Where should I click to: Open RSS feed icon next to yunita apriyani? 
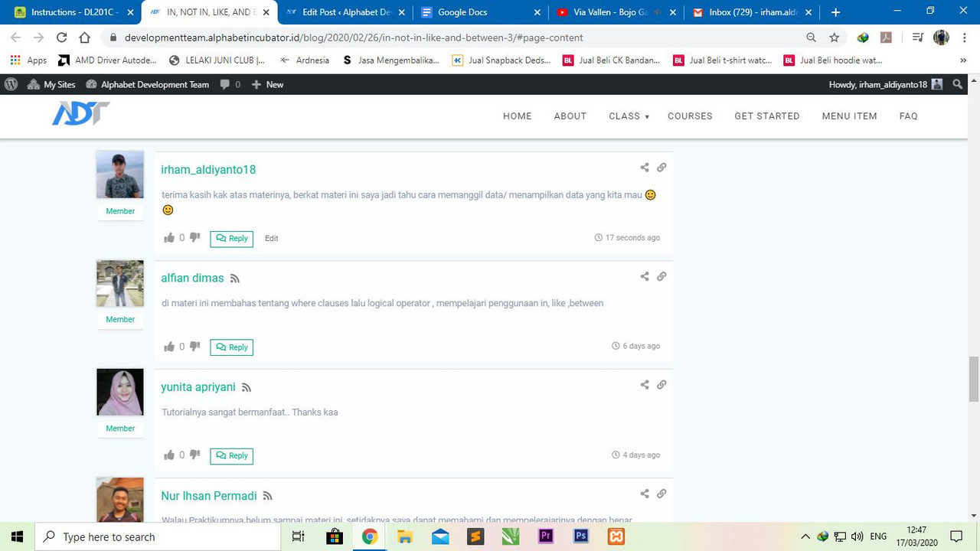pyautogui.click(x=247, y=388)
